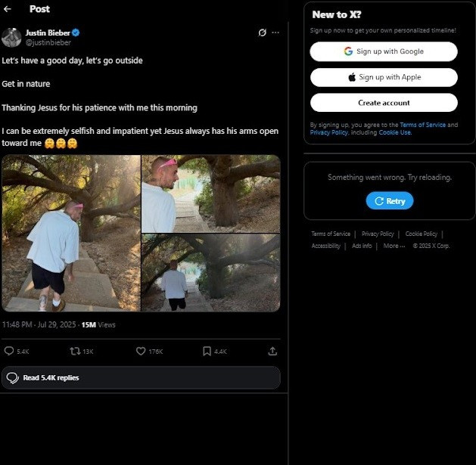This screenshot has width=476, height=465.
Task: Expand the footer More menu
Action: pos(394,246)
